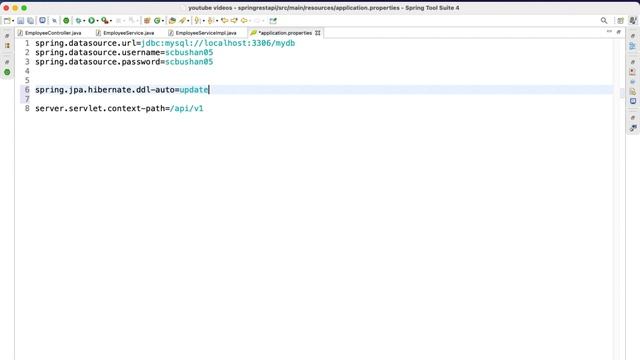This screenshot has width=640, height=360.
Task: Open the Search magnifier at top right
Action: (x=604, y=20)
